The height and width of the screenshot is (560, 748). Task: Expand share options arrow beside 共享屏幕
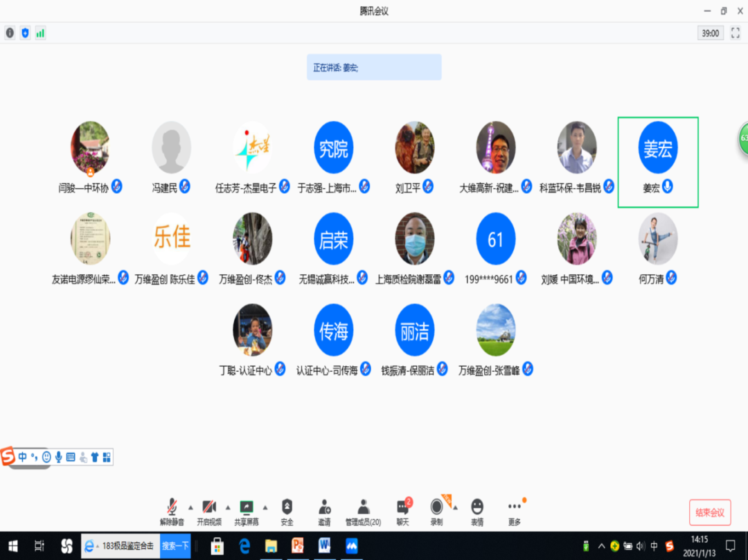pos(265,507)
